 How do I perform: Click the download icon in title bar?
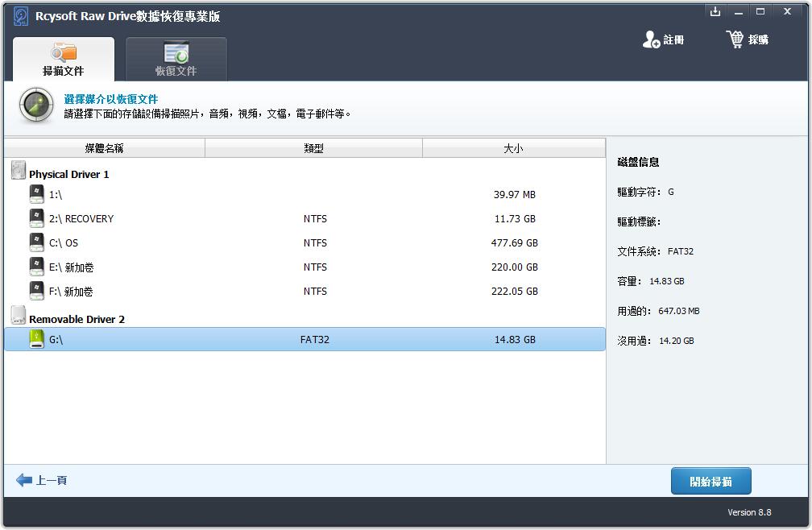point(715,11)
